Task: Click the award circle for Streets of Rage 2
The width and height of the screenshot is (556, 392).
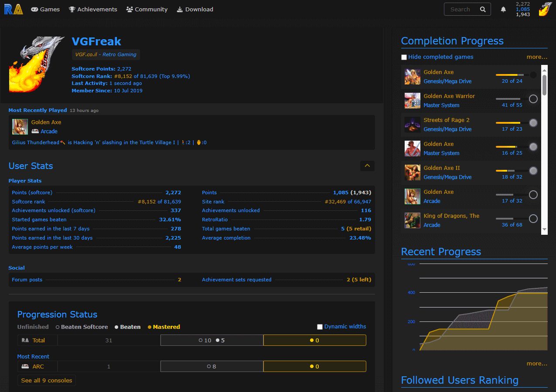Action: (x=533, y=123)
